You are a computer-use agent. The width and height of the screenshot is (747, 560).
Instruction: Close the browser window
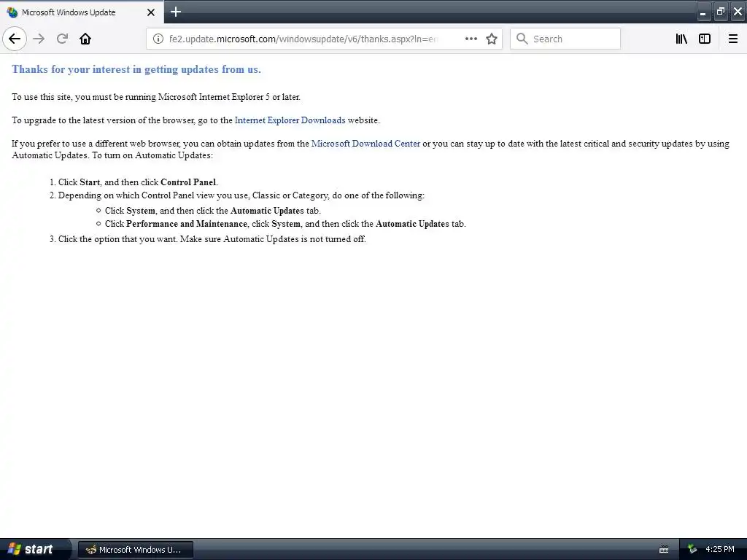[x=738, y=12]
